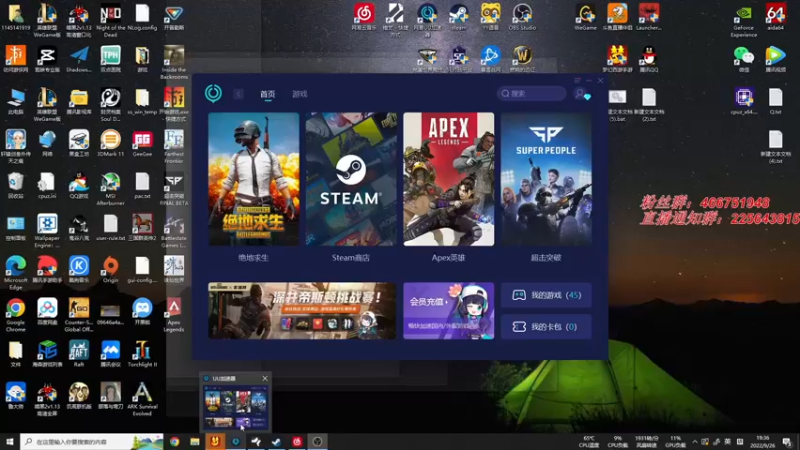Open OBS from the taskbar

click(x=317, y=442)
